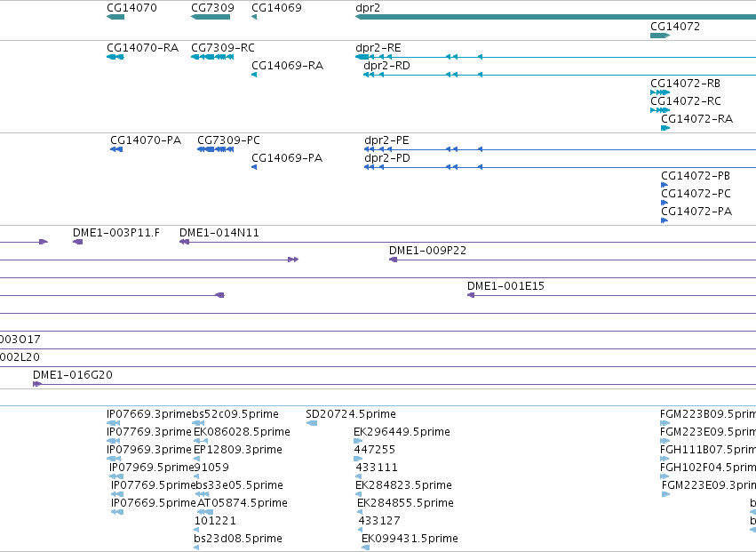Click the DME1-009P22 clone label
This screenshot has height=552, width=756.
427,251
